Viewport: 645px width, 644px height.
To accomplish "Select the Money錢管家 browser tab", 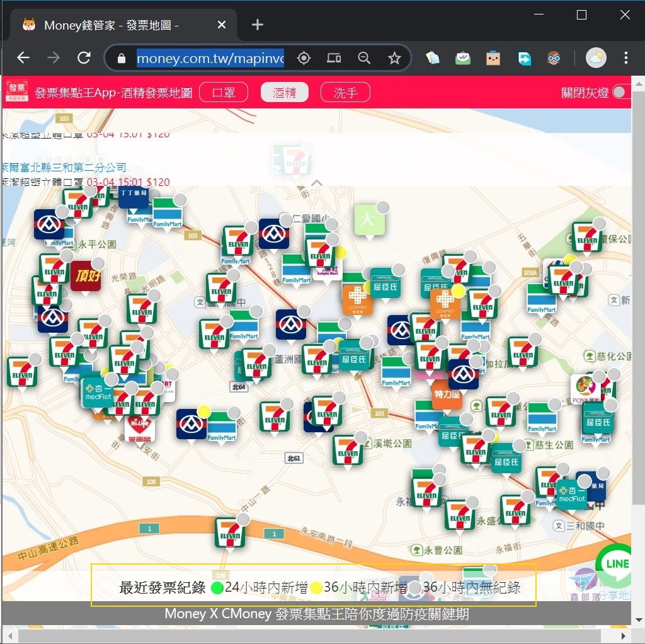I will [123, 25].
